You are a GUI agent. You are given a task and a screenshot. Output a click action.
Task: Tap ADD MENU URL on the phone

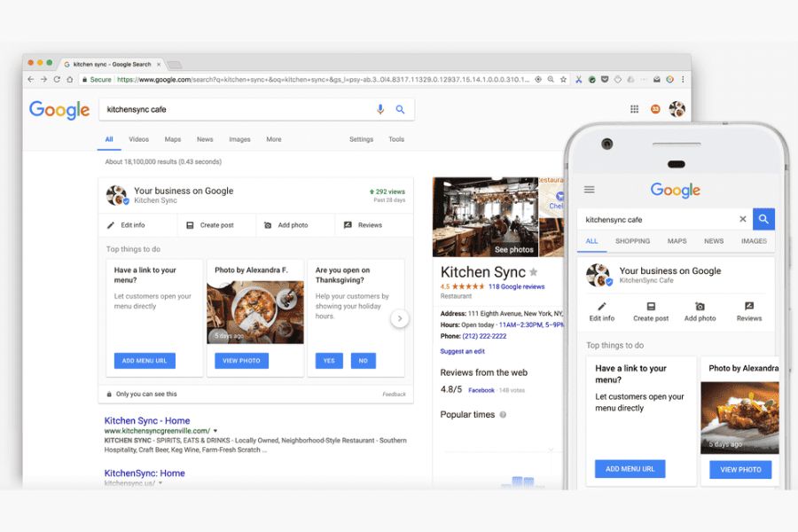(630, 469)
